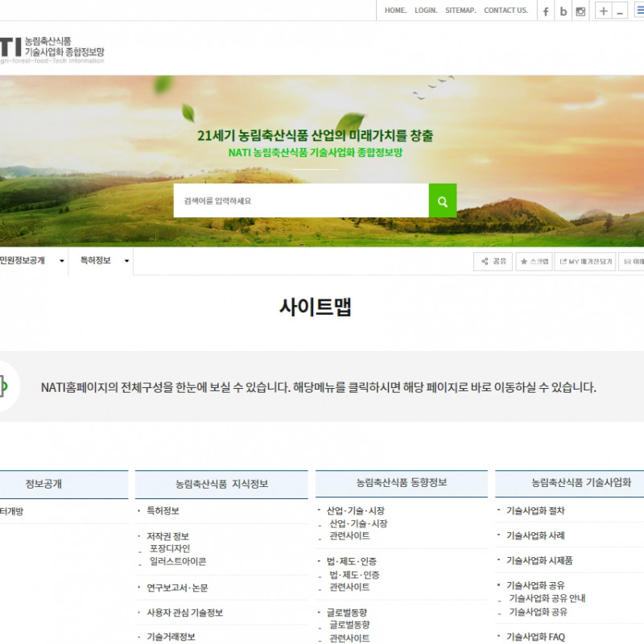Click the HOME link in top menu
This screenshot has height=644, width=644.
point(395,10)
